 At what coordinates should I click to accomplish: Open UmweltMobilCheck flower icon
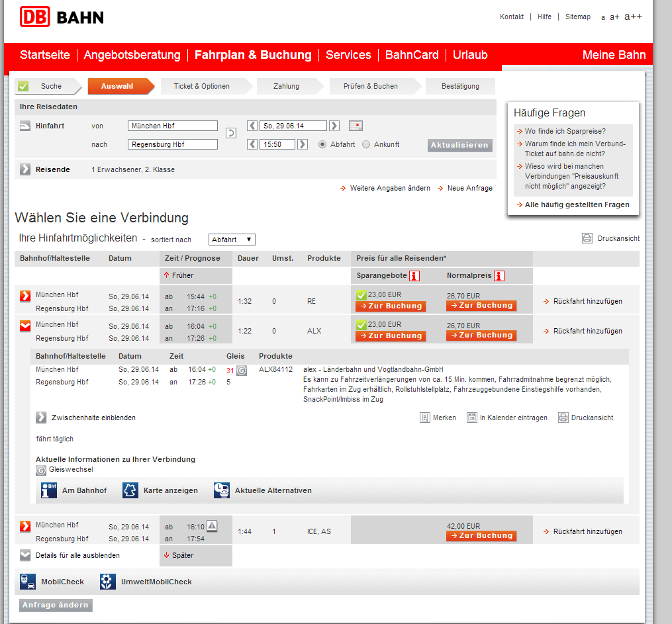pyautogui.click(x=108, y=582)
